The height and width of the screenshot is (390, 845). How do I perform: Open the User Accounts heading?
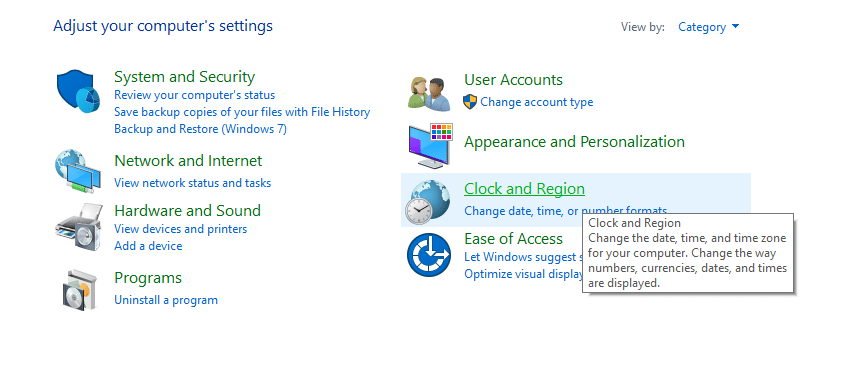513,80
